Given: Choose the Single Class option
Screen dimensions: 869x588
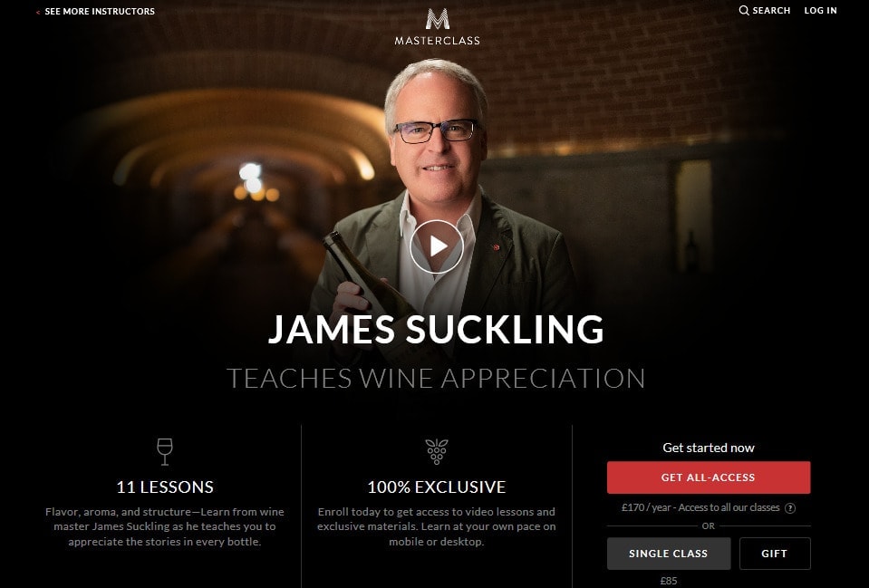Looking at the screenshot, I should pyautogui.click(x=669, y=553).
